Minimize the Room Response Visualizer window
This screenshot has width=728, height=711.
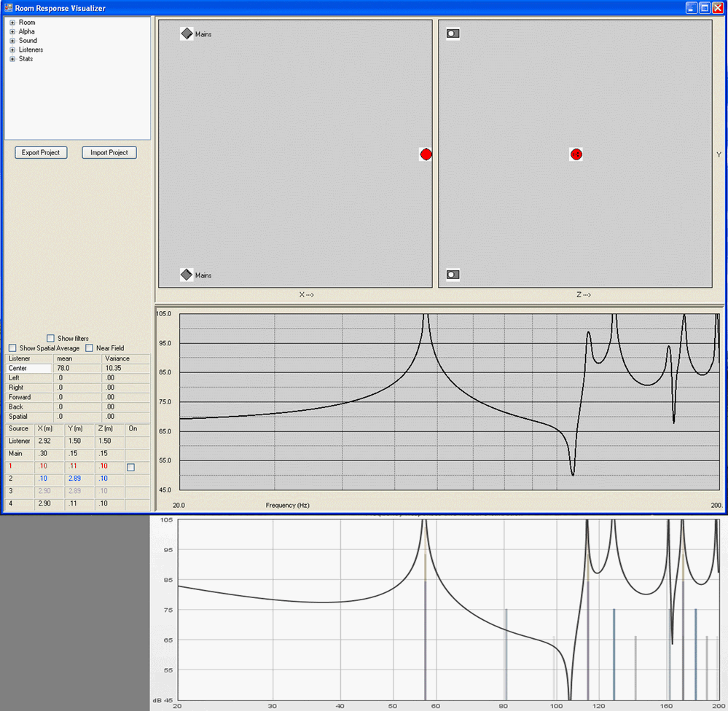[692, 8]
